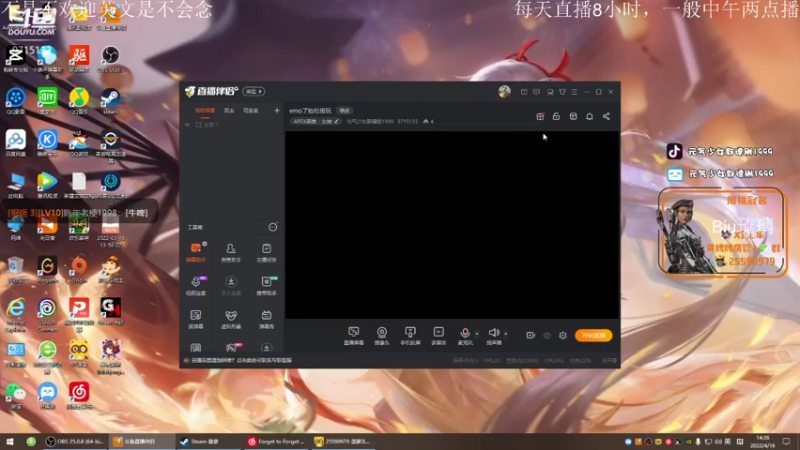Expand the speaker options arrow
Viewport: 800px width, 450px height.
click(x=506, y=334)
